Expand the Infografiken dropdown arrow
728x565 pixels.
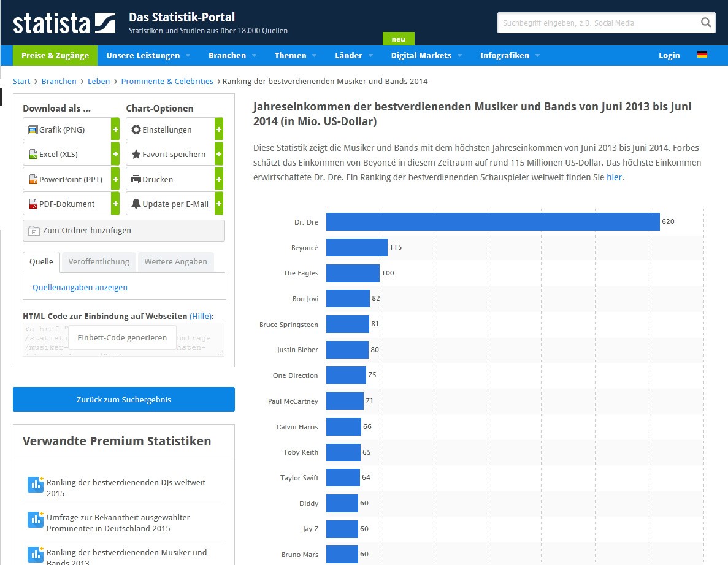[537, 56]
